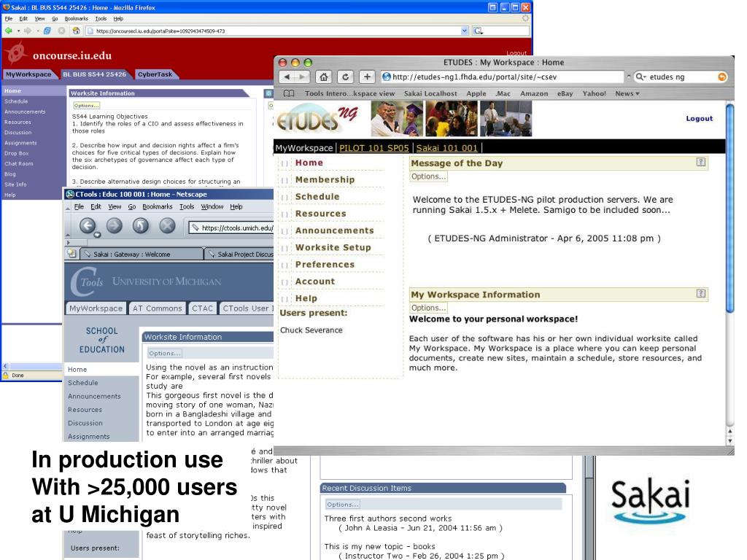The image size is (747, 560).
Task: Click the ETUDES window vertical scrollbar thumb
Action: pyautogui.click(x=729, y=209)
